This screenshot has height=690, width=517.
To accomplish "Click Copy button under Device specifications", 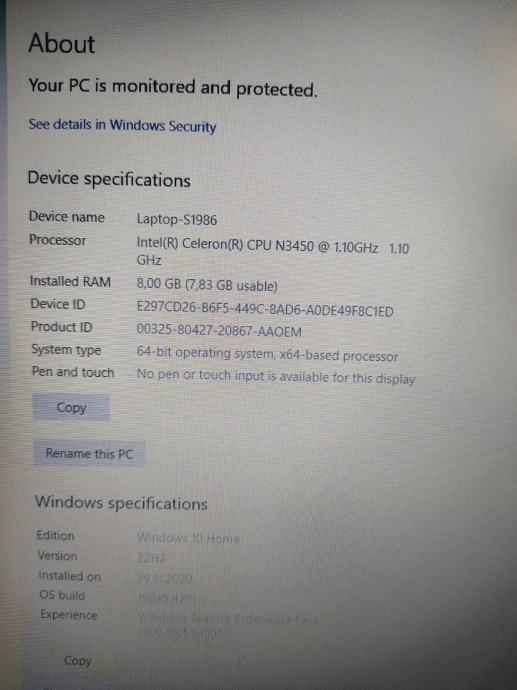I will 71,407.
